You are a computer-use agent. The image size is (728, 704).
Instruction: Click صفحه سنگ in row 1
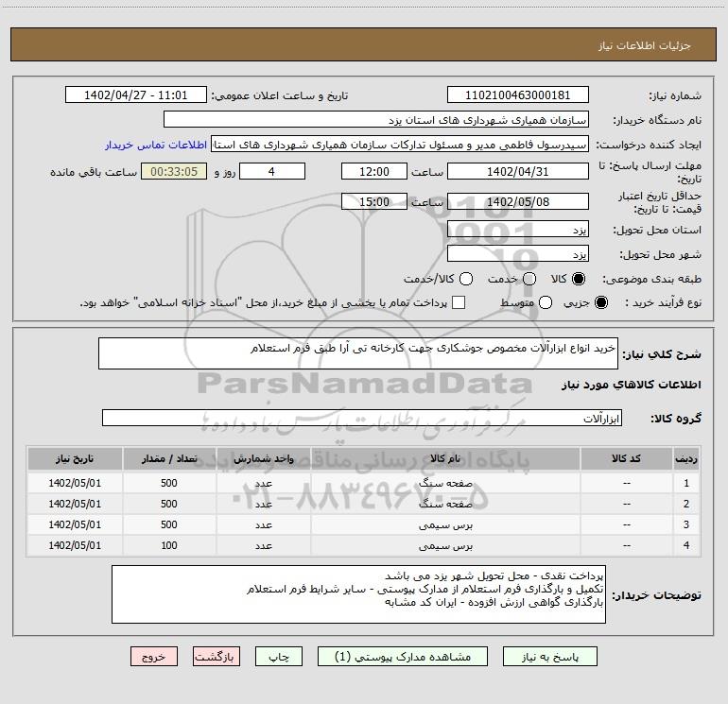coord(445,483)
